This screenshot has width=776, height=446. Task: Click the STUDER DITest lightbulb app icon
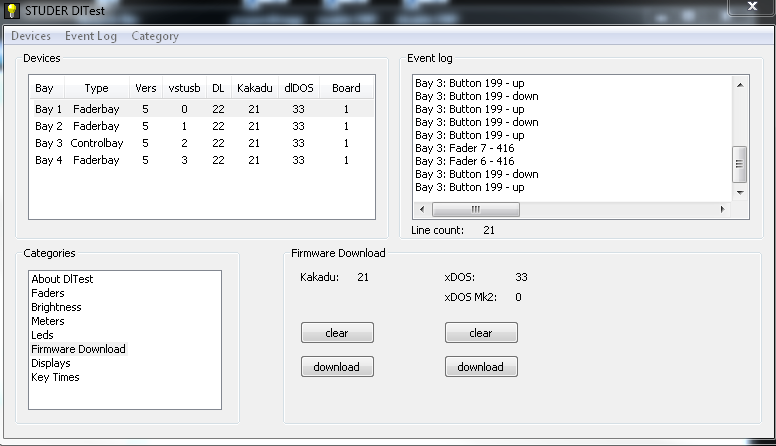pos(12,10)
